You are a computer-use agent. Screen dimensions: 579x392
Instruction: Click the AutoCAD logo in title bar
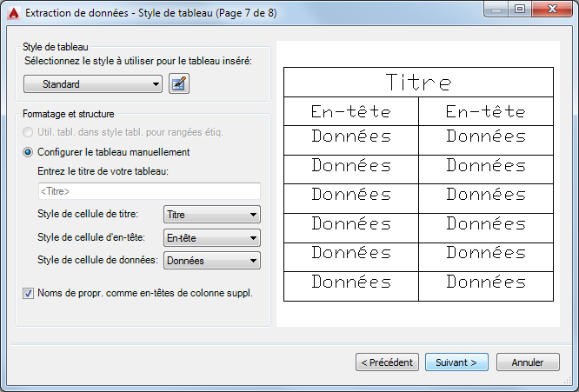pyautogui.click(x=13, y=12)
